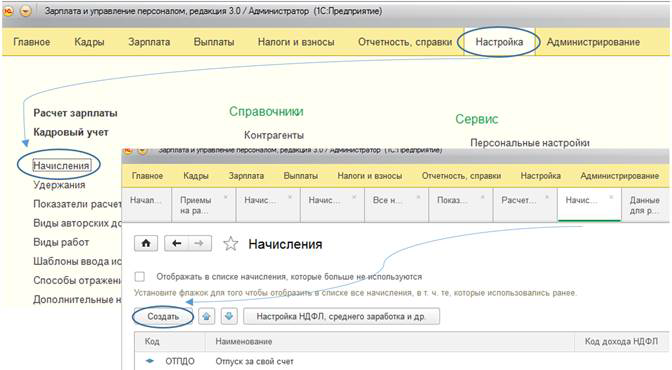Open Администрирование in the back window menu
The image size is (672, 370).
(593, 42)
